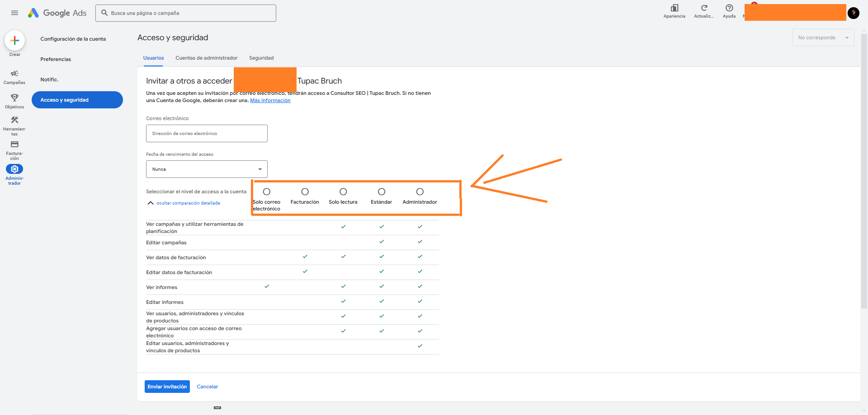Open the No corresponde dropdown
The width and height of the screenshot is (868, 415).
point(823,37)
